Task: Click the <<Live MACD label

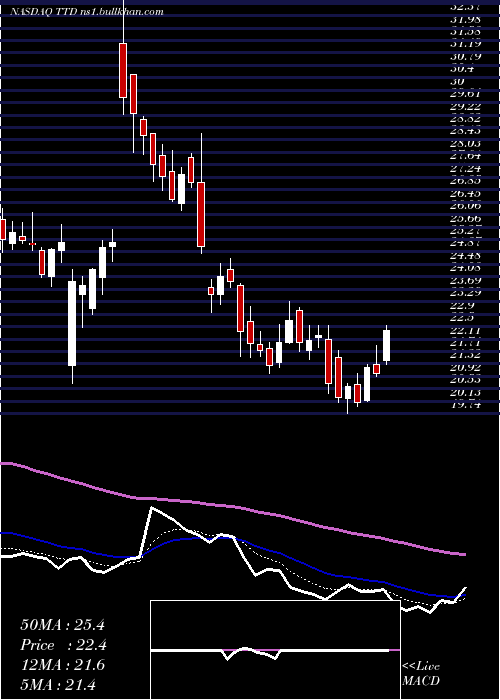Action: tap(421, 674)
